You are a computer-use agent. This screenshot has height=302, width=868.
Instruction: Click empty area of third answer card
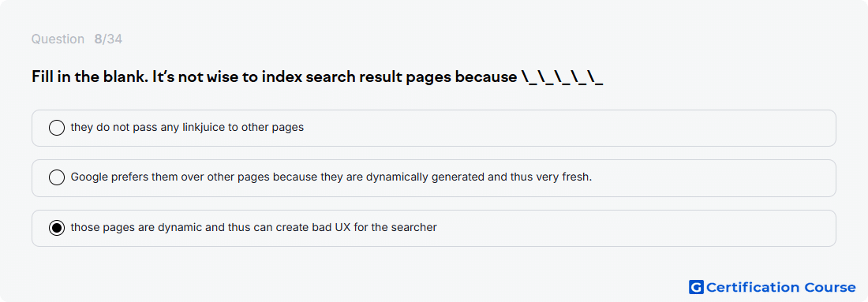[x=637, y=228]
